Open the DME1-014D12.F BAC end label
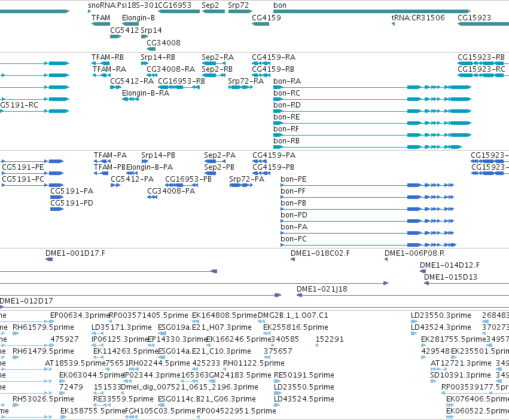This screenshot has width=509, height=420. [450, 265]
